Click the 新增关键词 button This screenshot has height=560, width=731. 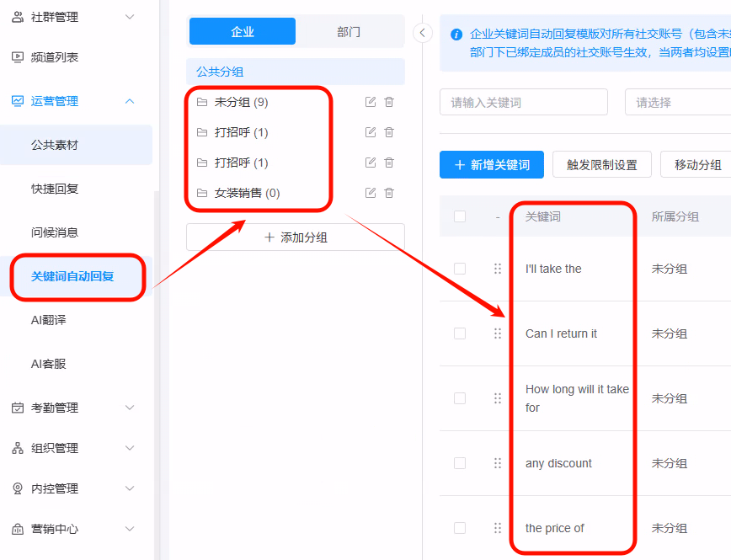(491, 164)
